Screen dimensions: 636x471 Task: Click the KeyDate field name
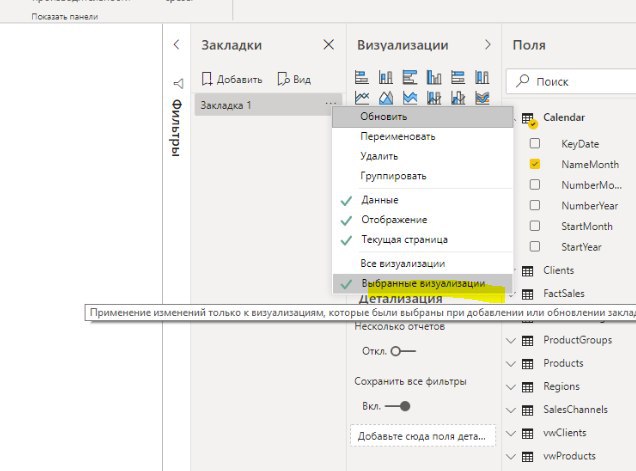click(580, 144)
